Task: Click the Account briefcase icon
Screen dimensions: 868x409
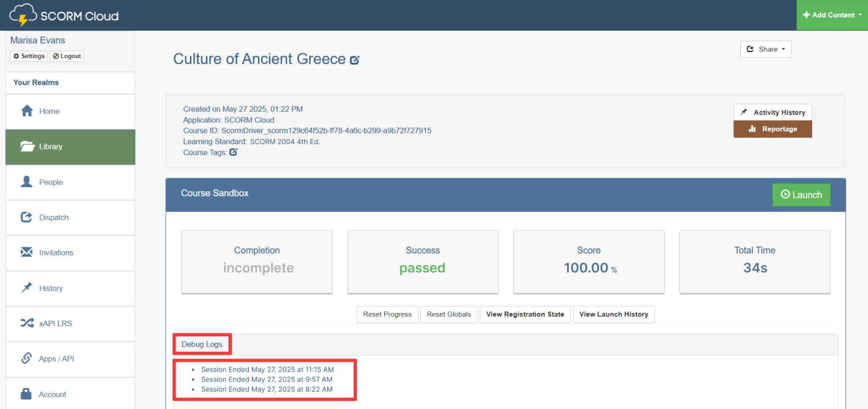Action: (x=26, y=394)
